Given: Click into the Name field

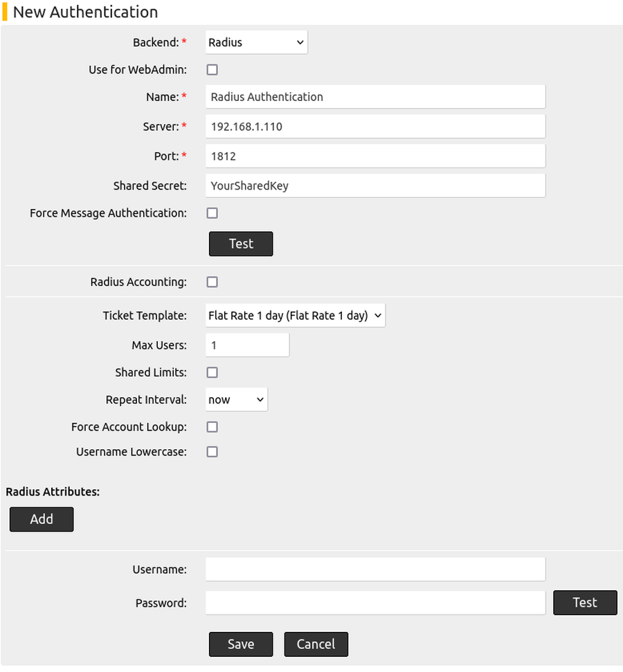Looking at the screenshot, I should coord(374,97).
